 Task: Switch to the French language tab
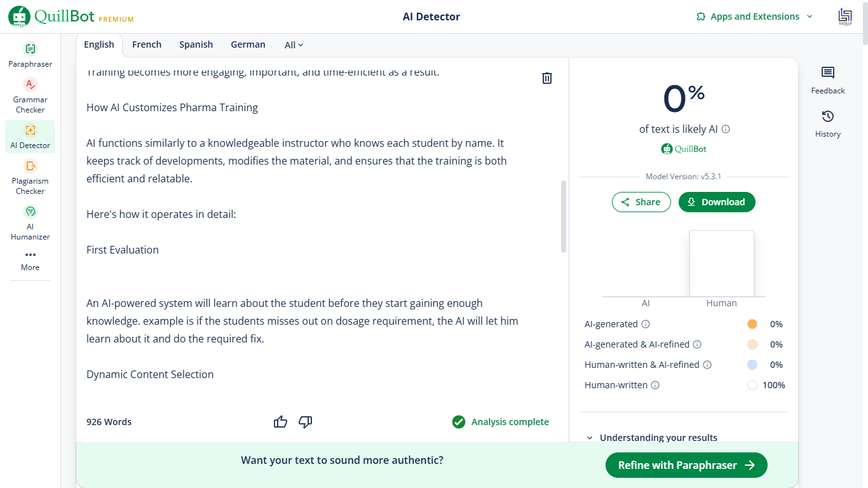point(147,44)
